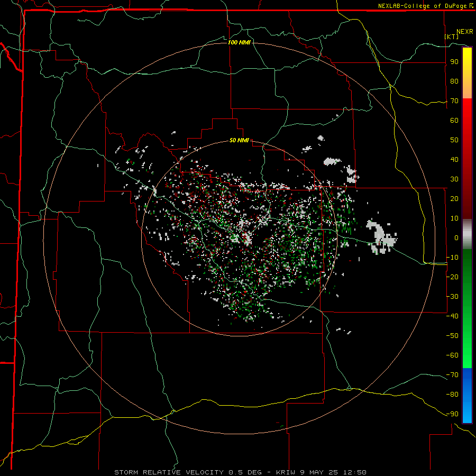Click the '60' value on the velocity scale
Viewport: 476px width, 476px height.
click(x=454, y=120)
